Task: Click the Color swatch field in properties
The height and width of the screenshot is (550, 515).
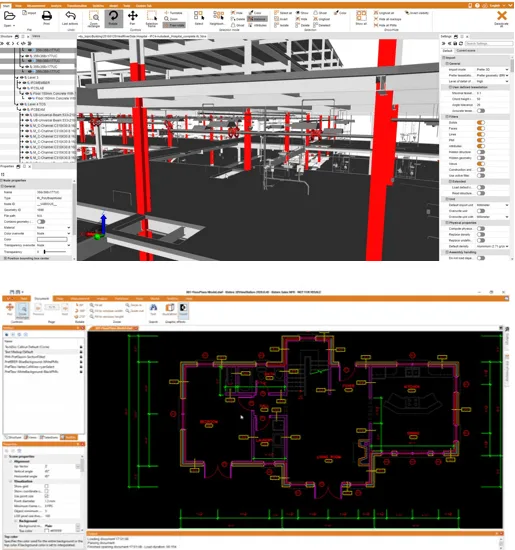Action: point(52,239)
